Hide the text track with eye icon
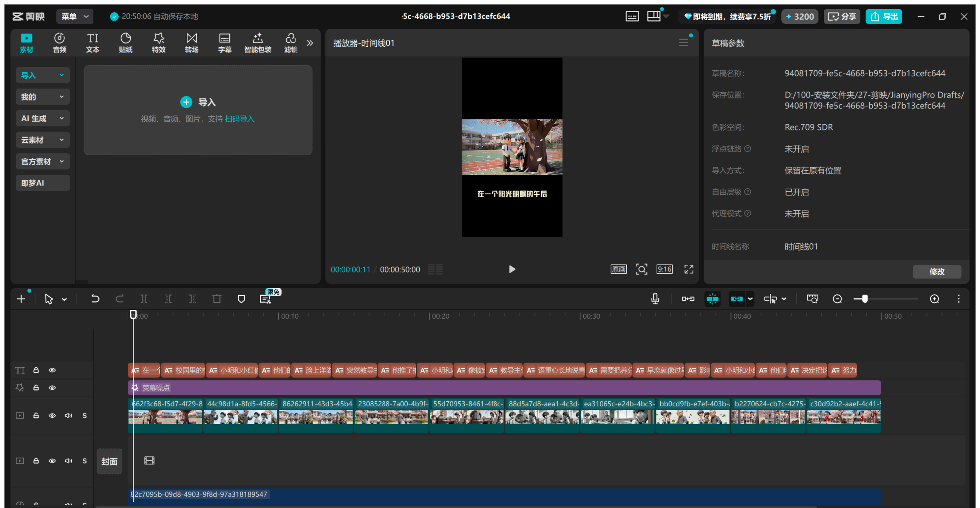The height and width of the screenshot is (508, 980). click(52, 370)
